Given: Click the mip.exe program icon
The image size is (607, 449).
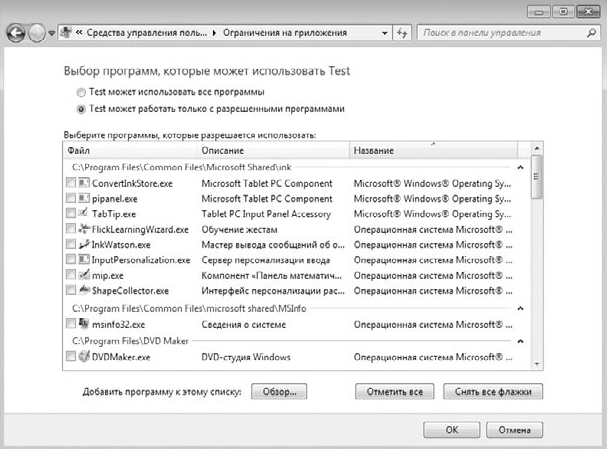Looking at the screenshot, I should point(84,274).
